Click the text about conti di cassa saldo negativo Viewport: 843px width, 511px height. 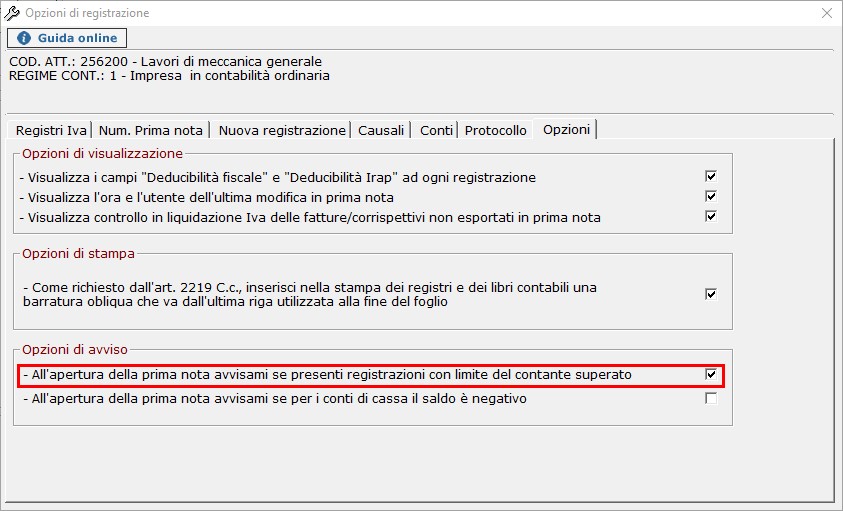click(x=275, y=399)
